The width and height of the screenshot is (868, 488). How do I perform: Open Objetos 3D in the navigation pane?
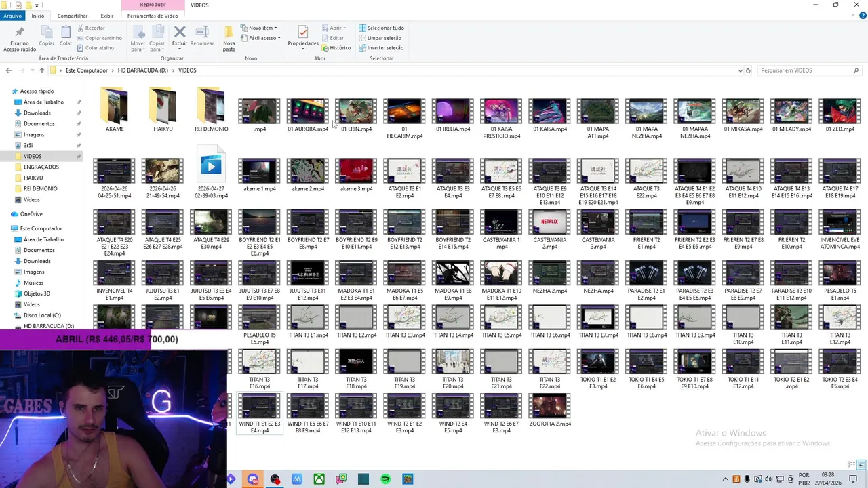(37, 293)
